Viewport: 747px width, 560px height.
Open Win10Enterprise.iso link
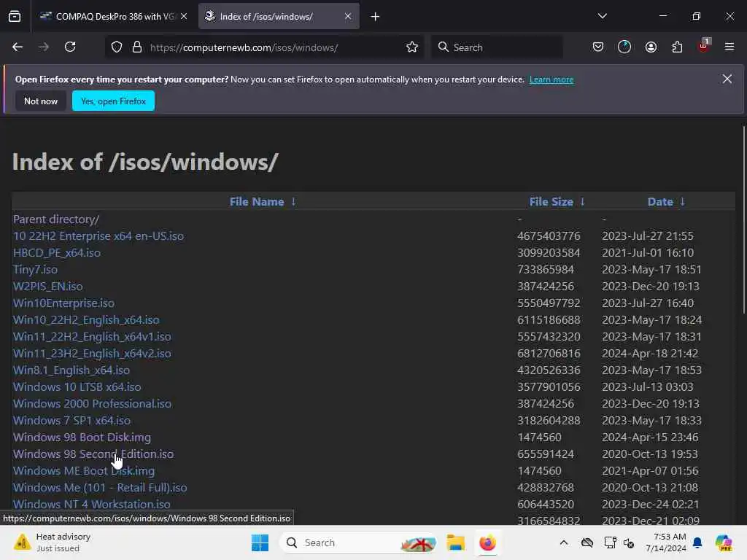63,303
